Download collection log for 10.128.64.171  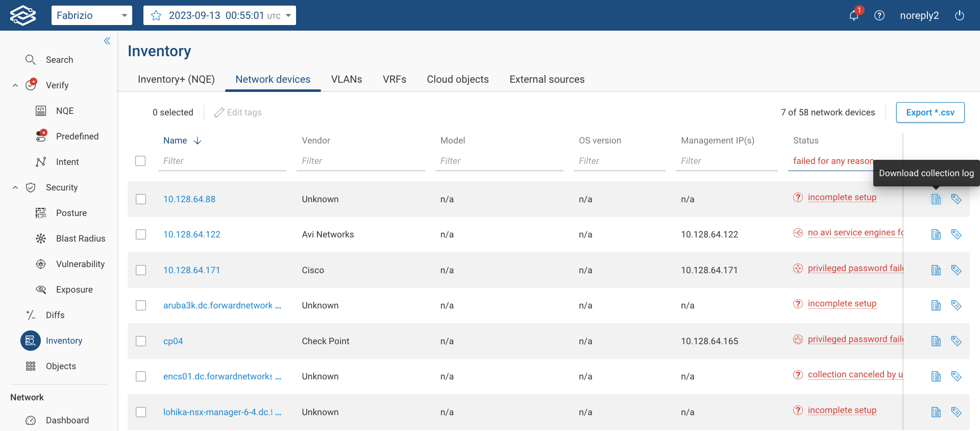936,270
